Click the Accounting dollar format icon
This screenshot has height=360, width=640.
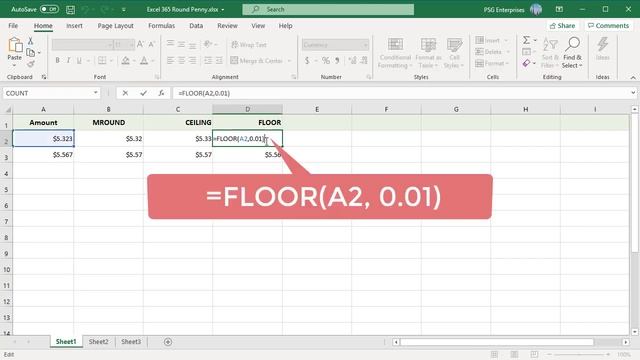307,60
